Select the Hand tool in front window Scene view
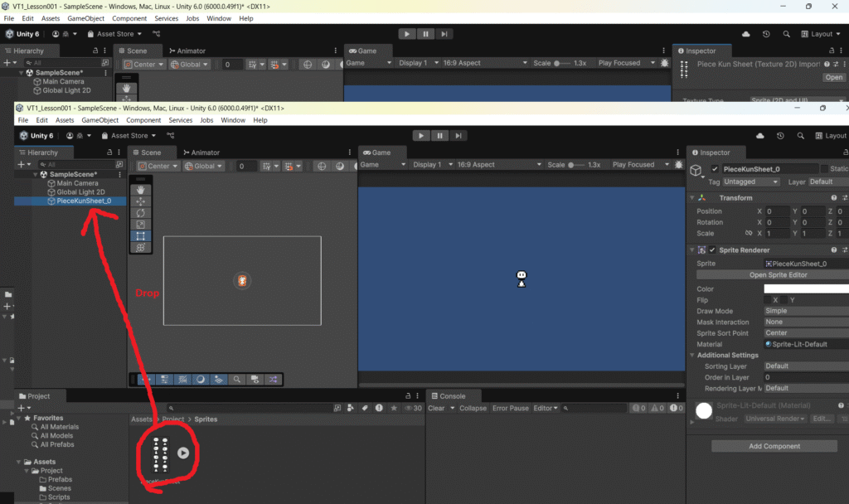Screen dimensions: 849x504 [x=140, y=190]
